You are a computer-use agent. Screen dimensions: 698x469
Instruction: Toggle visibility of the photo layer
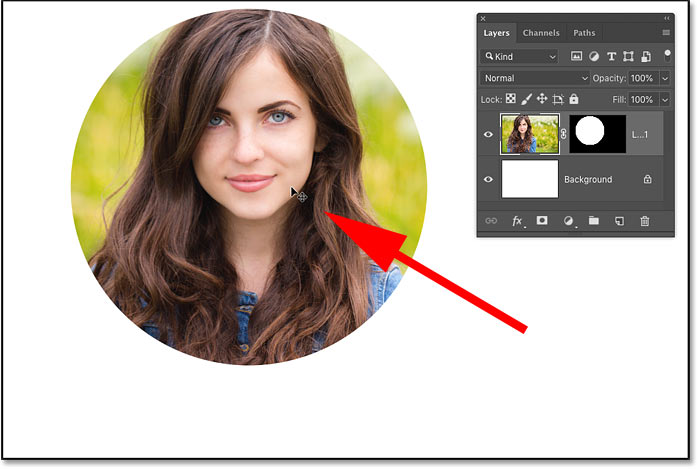click(x=488, y=134)
